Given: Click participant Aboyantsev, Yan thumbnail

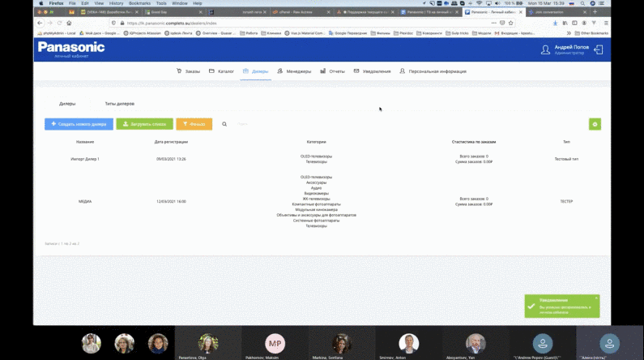Looking at the screenshot, I should [x=476, y=344].
